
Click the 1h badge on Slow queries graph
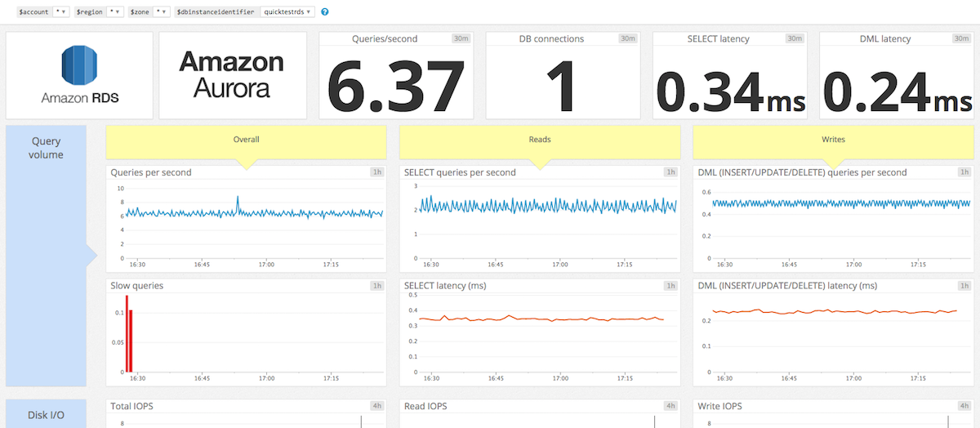(376, 286)
